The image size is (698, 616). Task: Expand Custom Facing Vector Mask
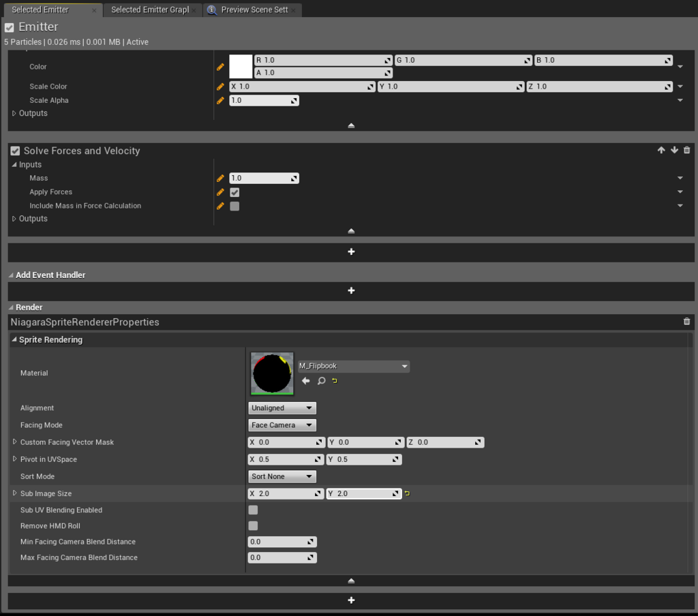tap(15, 442)
